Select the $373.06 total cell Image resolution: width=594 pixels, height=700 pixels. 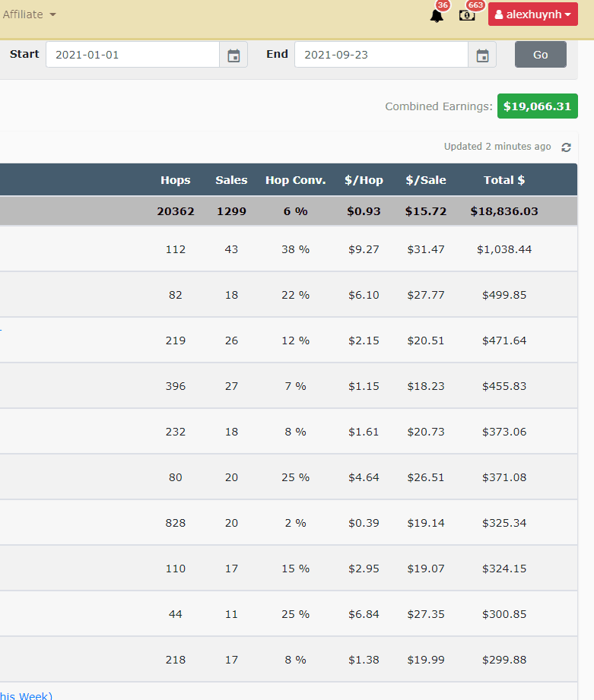point(504,432)
